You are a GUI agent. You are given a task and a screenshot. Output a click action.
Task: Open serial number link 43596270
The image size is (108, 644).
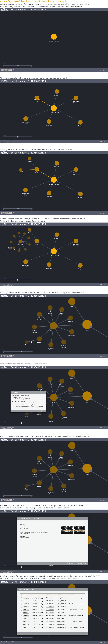coord(26,604)
